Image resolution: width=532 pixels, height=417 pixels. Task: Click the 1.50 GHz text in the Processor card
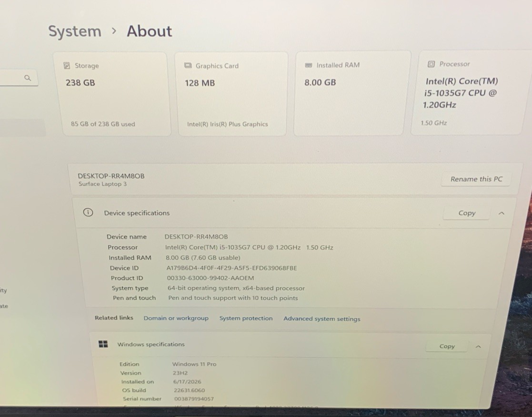click(x=433, y=123)
